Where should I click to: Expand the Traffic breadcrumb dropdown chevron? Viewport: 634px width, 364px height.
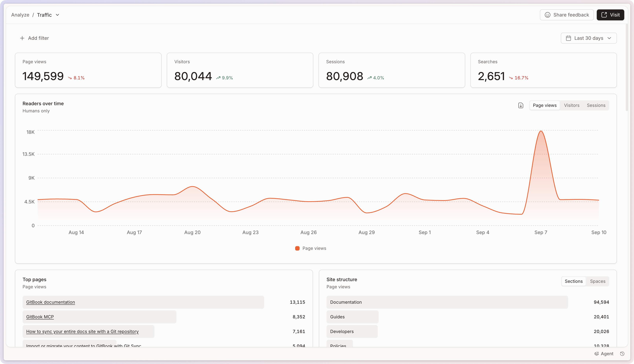(x=57, y=15)
